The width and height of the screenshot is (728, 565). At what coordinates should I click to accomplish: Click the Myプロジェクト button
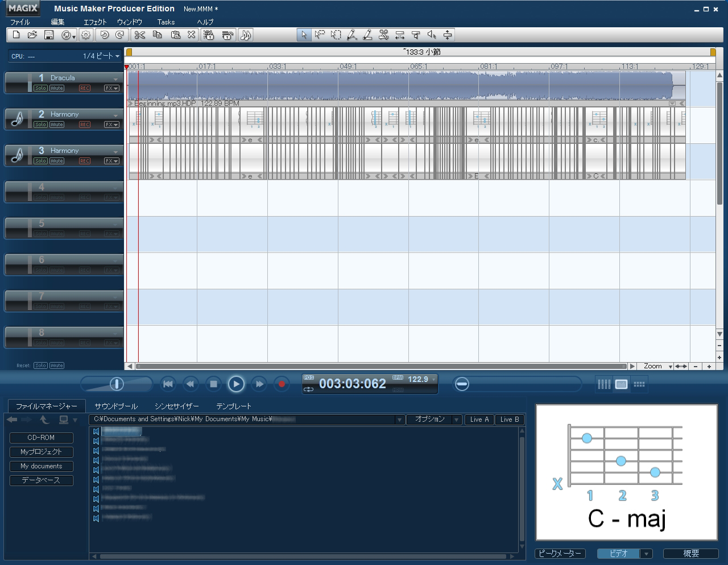42,452
